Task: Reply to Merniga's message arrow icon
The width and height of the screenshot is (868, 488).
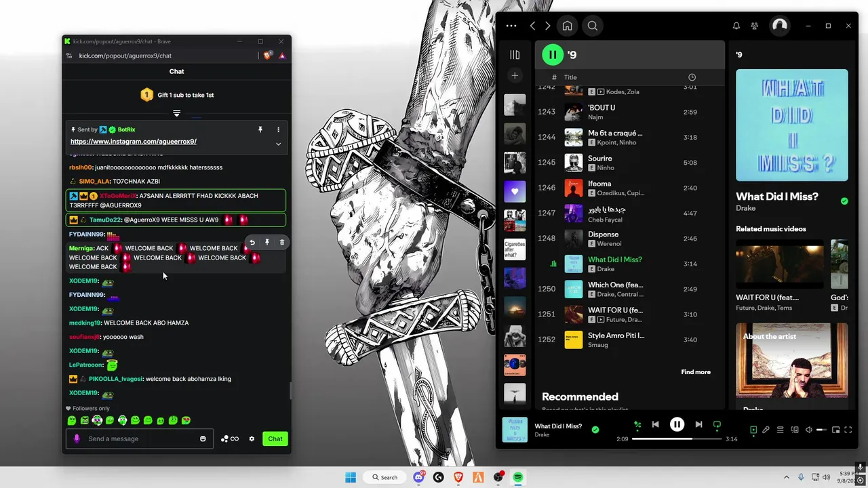Action: tap(252, 242)
